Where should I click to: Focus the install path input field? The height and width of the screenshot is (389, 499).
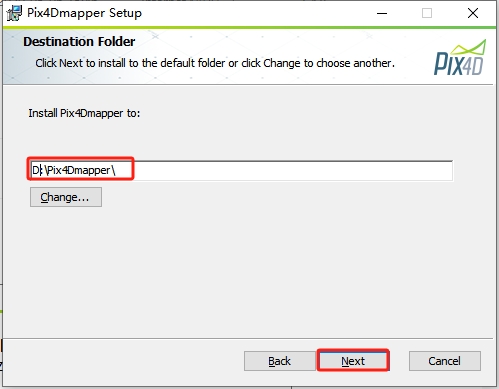(x=241, y=170)
